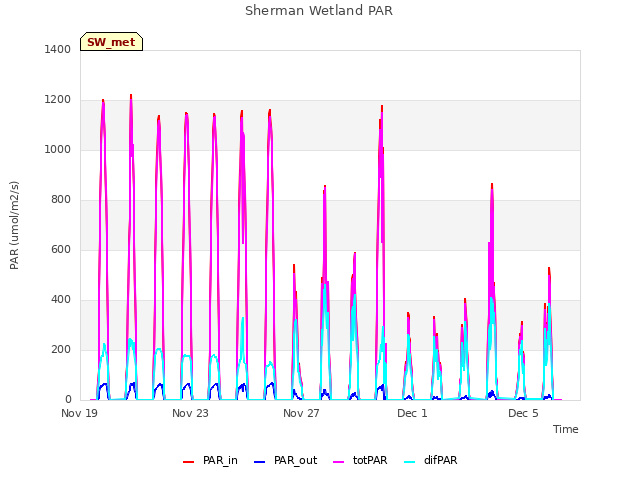Click the cyan difPAR legend color marker
Image resolution: width=640 pixels, height=480 pixels.
click(x=409, y=462)
